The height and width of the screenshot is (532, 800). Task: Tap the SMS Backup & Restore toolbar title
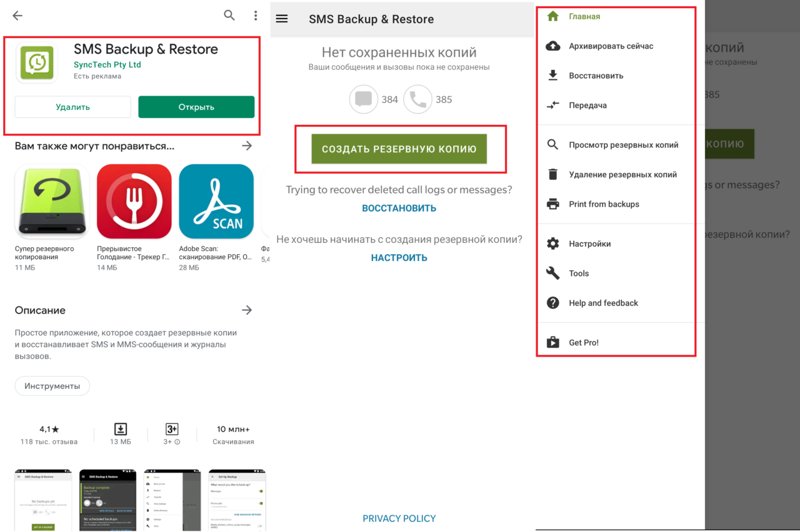[371, 19]
